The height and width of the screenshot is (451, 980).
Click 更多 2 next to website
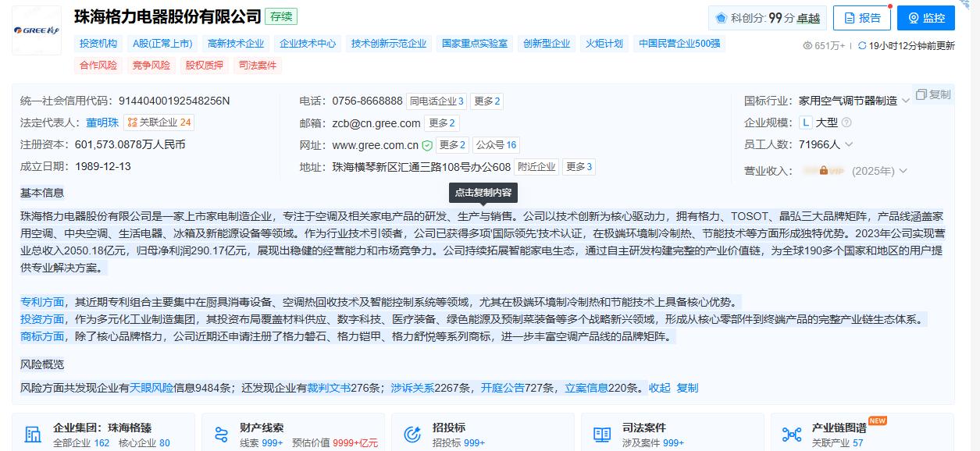[x=452, y=144]
